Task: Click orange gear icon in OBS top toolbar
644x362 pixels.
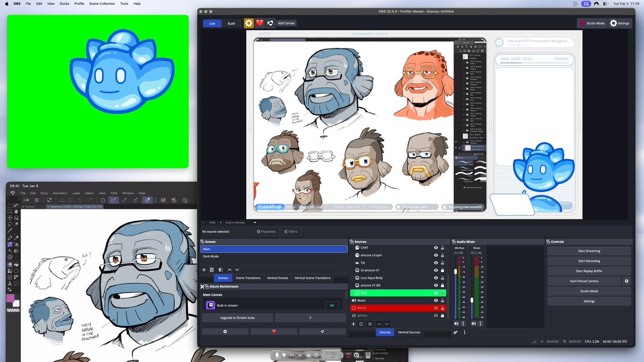Action: coord(249,23)
